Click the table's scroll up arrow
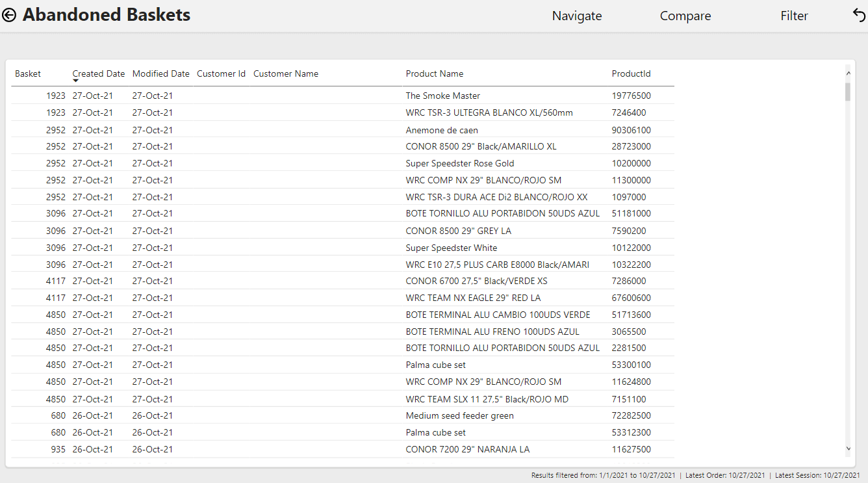The image size is (868, 483). pos(848,72)
